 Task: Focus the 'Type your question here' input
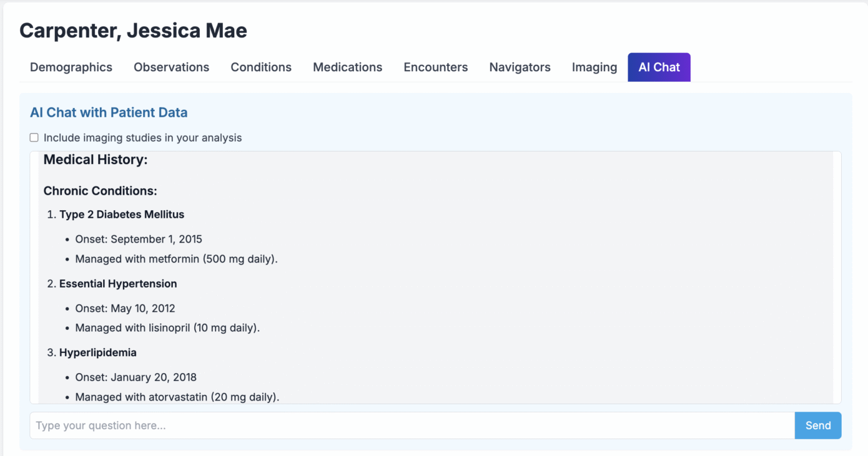(x=412, y=425)
